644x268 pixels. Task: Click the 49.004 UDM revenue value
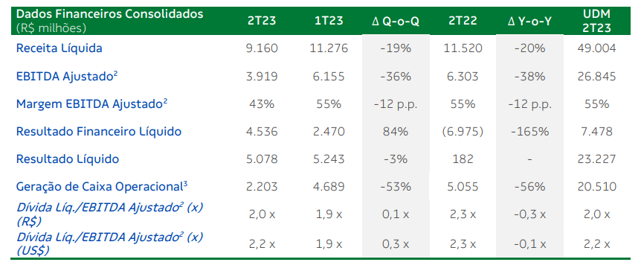point(596,48)
